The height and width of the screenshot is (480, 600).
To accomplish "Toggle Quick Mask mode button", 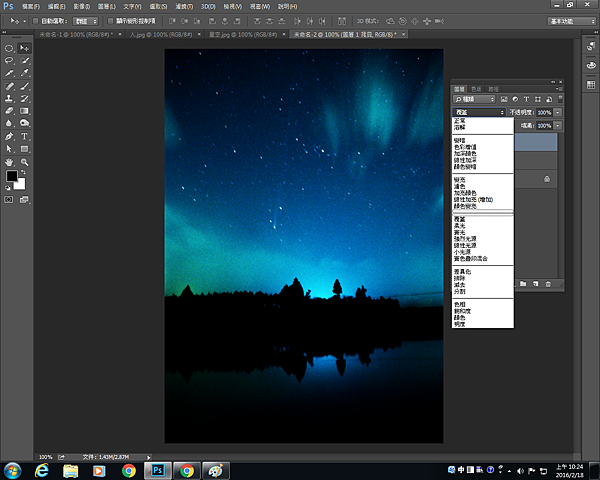I will pos(9,200).
